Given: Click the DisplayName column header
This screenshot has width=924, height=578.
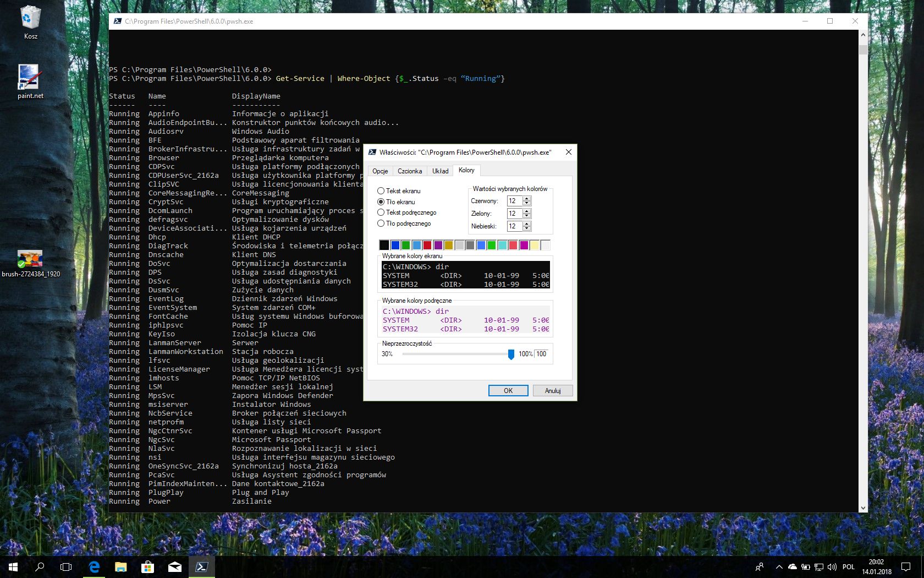Looking at the screenshot, I should [x=256, y=96].
